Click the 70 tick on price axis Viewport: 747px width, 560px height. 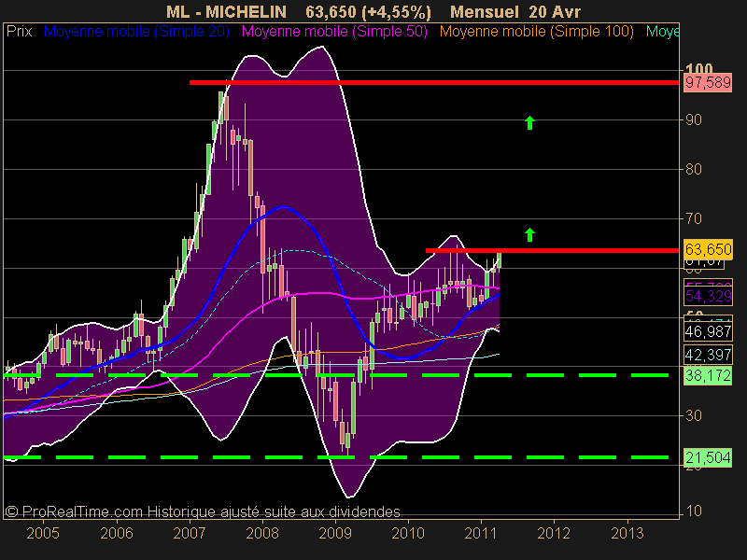point(694,219)
